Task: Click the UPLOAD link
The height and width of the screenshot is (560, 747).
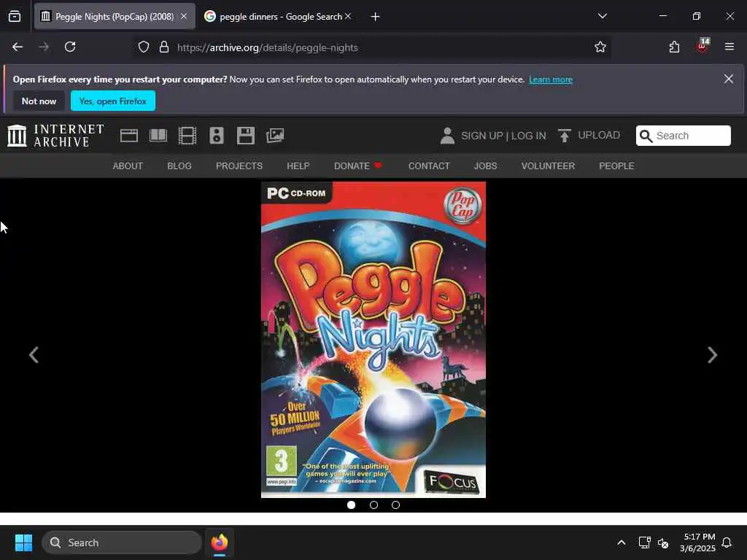Action: [599, 135]
